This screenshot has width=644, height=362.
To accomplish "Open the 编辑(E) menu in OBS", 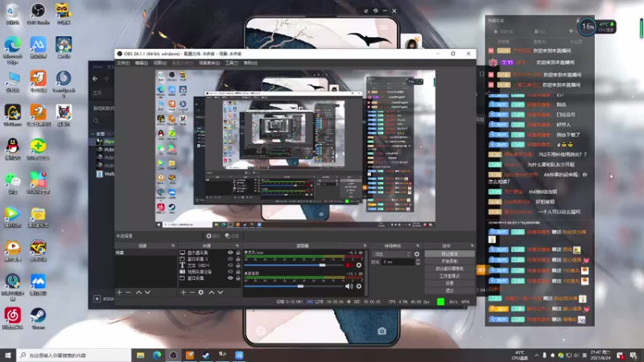I will (x=142, y=64).
